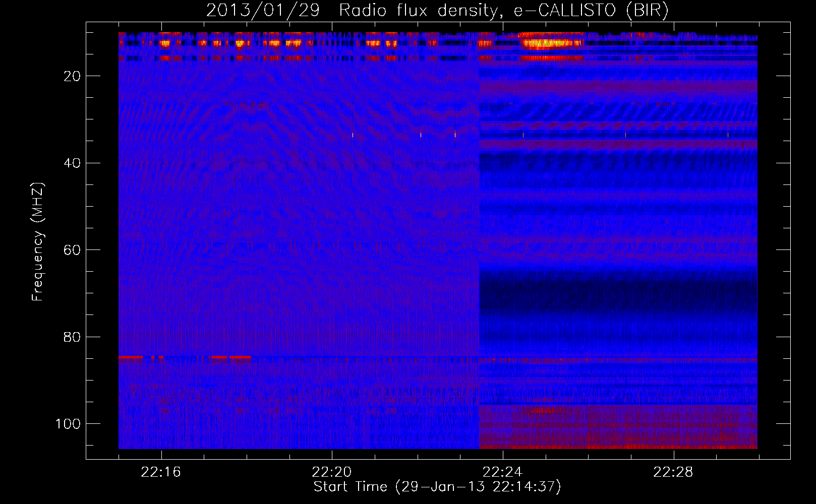Click the 22:28 time tick label

click(673, 472)
